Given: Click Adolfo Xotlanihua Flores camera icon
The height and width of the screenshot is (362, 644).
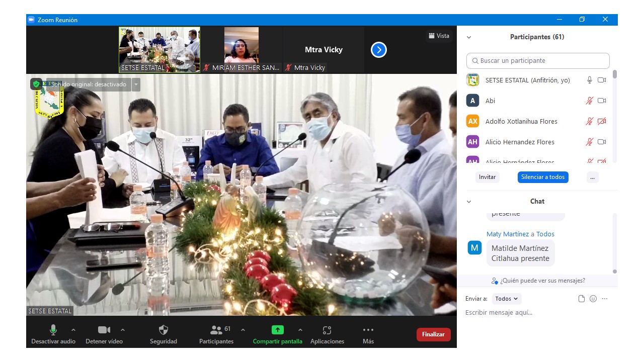Looking at the screenshot, I should [x=602, y=121].
